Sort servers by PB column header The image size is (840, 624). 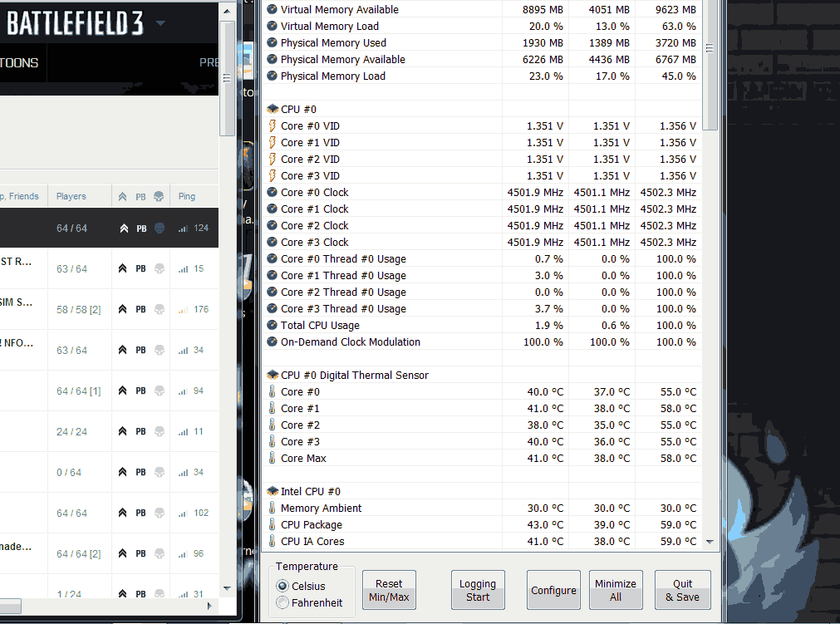coord(140,197)
